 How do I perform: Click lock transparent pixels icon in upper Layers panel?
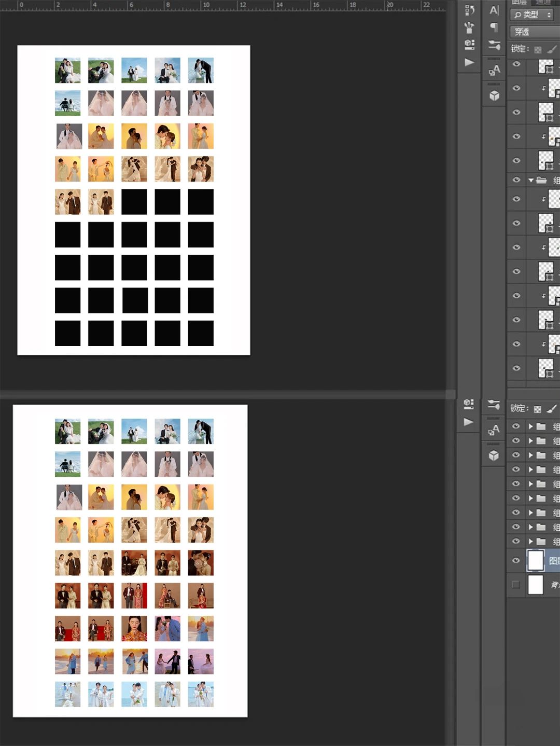pos(538,49)
